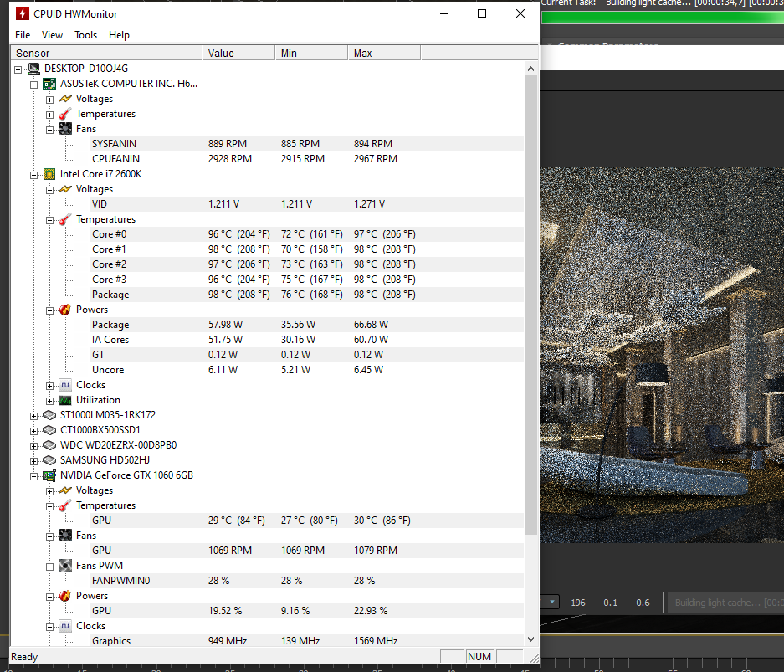The image size is (784, 672).
Task: Collapse the motherboard Fans node
Action: (x=49, y=130)
